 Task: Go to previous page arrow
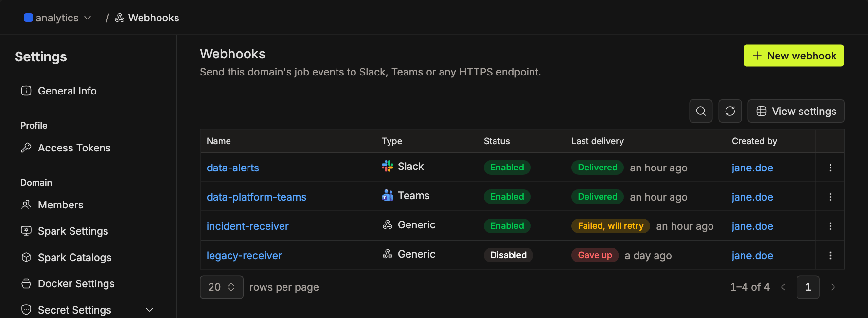pos(783,287)
